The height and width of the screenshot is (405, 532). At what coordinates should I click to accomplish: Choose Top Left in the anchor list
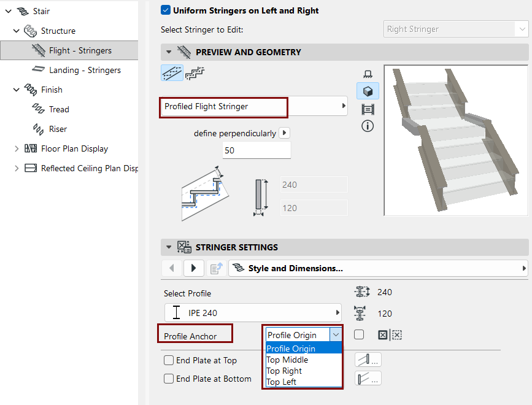coord(304,382)
